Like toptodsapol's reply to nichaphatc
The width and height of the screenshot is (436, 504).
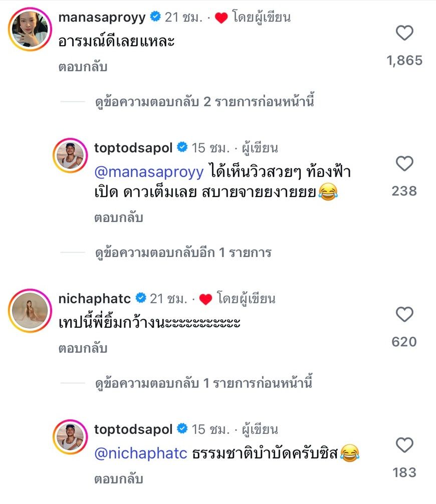coord(404,445)
